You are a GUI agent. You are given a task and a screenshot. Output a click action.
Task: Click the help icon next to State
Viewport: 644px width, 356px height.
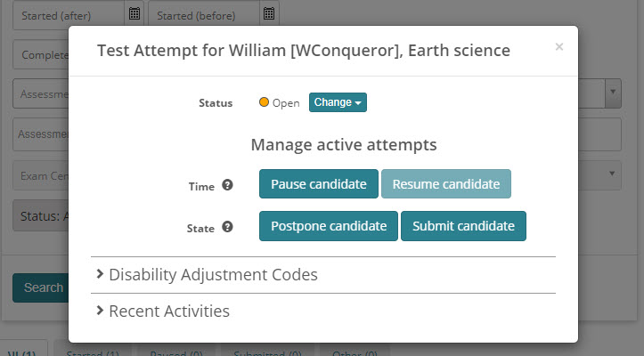[227, 227]
